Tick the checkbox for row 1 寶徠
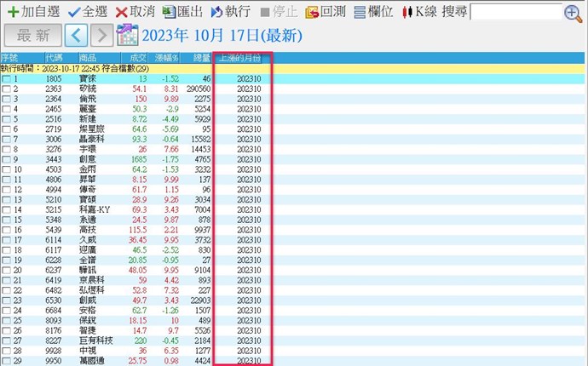 point(7,79)
